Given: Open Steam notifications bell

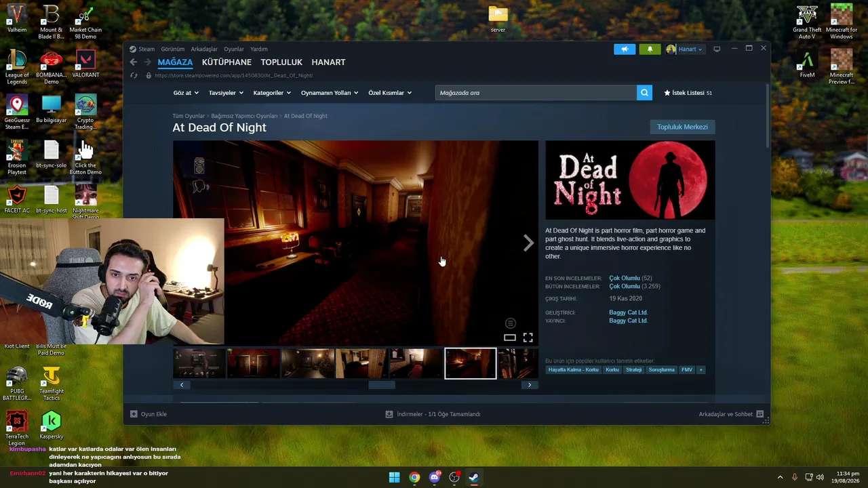Looking at the screenshot, I should point(650,49).
